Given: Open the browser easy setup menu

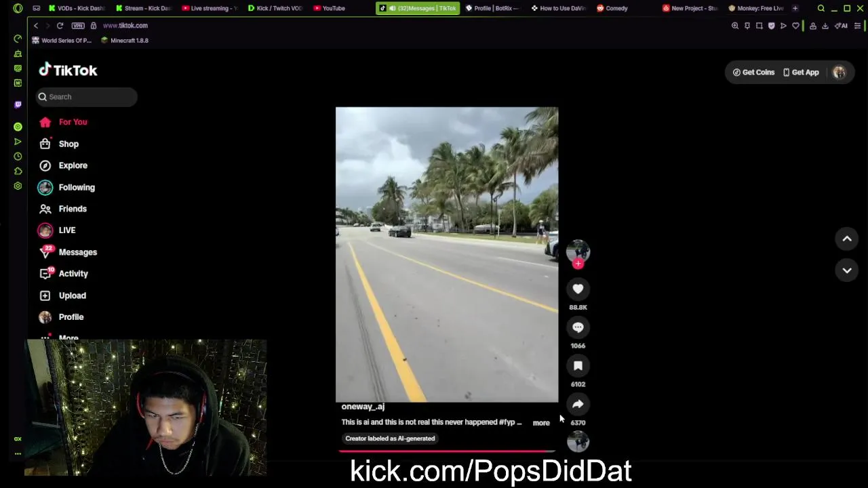Looking at the screenshot, I should (x=858, y=26).
